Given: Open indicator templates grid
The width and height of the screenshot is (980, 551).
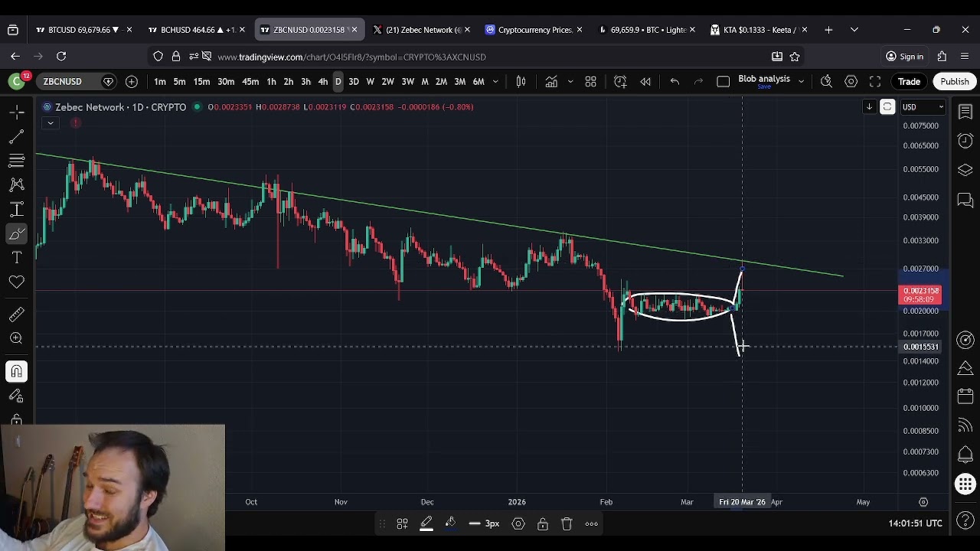Looking at the screenshot, I should [x=590, y=81].
